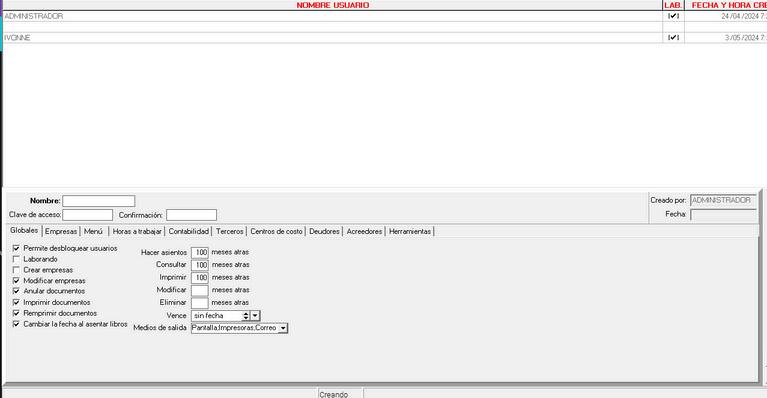Check the Crear empresas option
The image size is (767, 398).
(x=16, y=270)
